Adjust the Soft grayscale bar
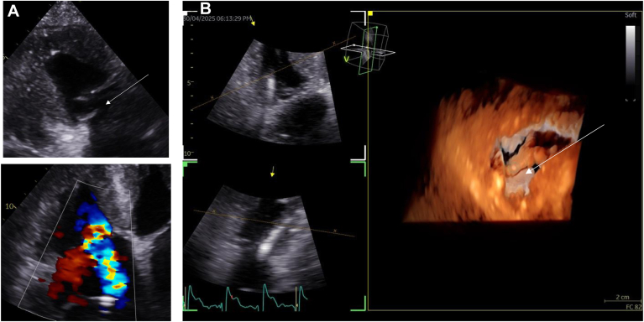Image resolution: width=644 pixels, height=322 pixels. point(631,55)
